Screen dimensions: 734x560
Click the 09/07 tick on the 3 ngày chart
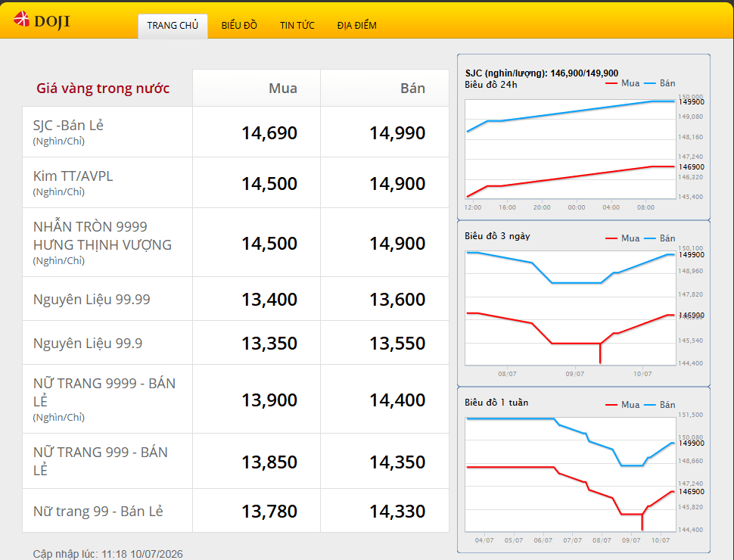(575, 374)
